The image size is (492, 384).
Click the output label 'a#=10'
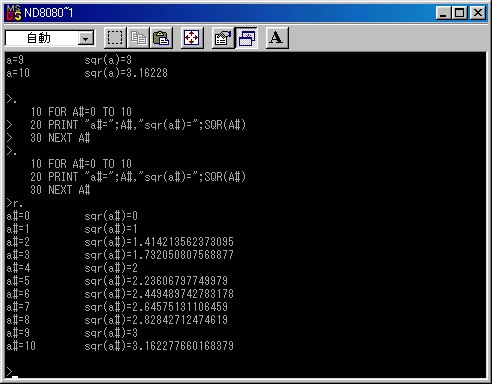click(x=21, y=346)
